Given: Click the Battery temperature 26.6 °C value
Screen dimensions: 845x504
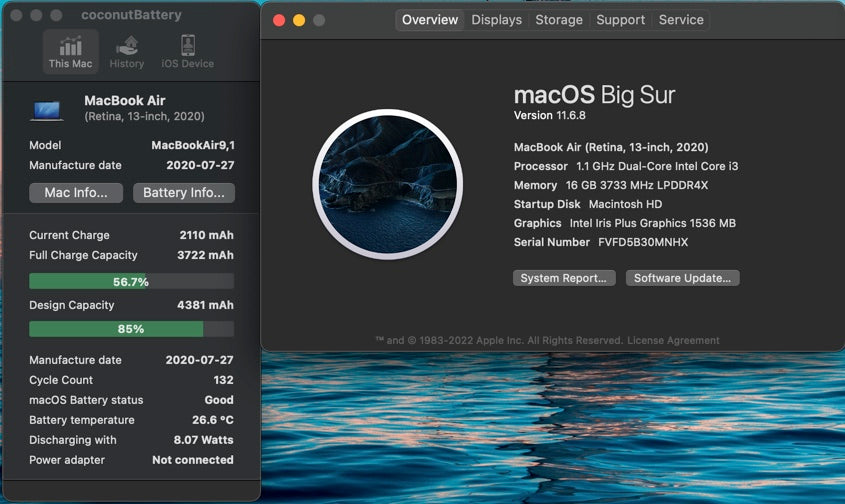Looking at the screenshot, I should coord(213,420).
